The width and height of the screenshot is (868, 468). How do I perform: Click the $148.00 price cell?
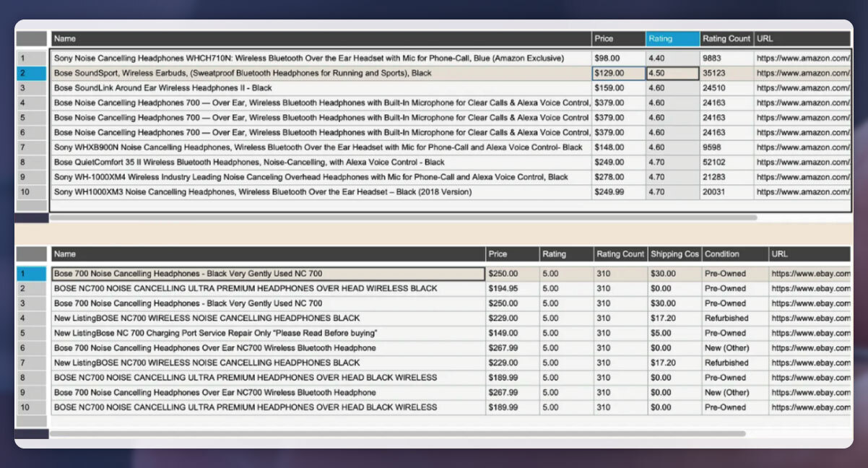point(618,147)
